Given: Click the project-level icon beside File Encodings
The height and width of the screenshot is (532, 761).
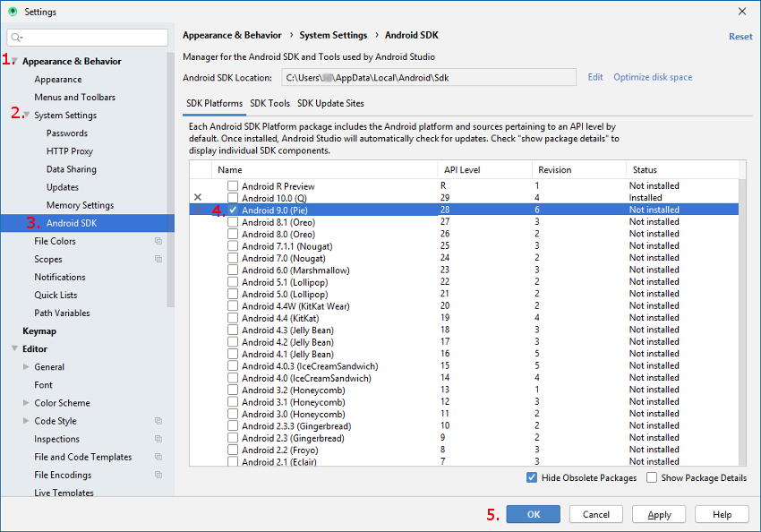Looking at the screenshot, I should (x=158, y=475).
